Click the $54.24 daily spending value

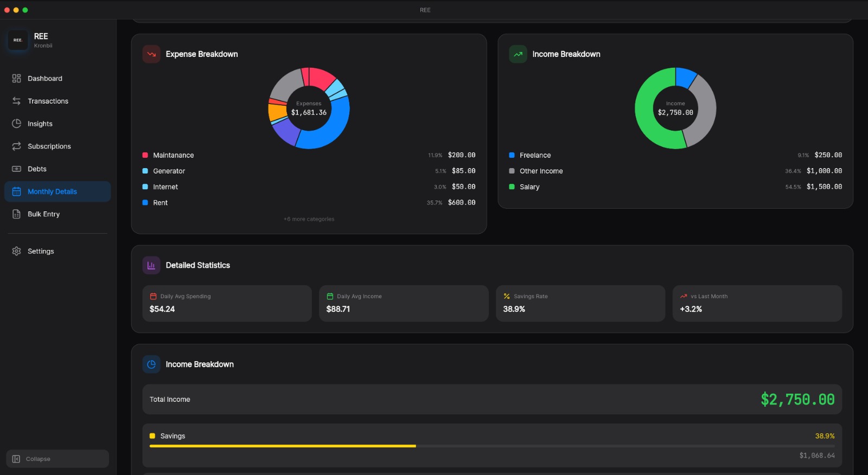pos(162,309)
